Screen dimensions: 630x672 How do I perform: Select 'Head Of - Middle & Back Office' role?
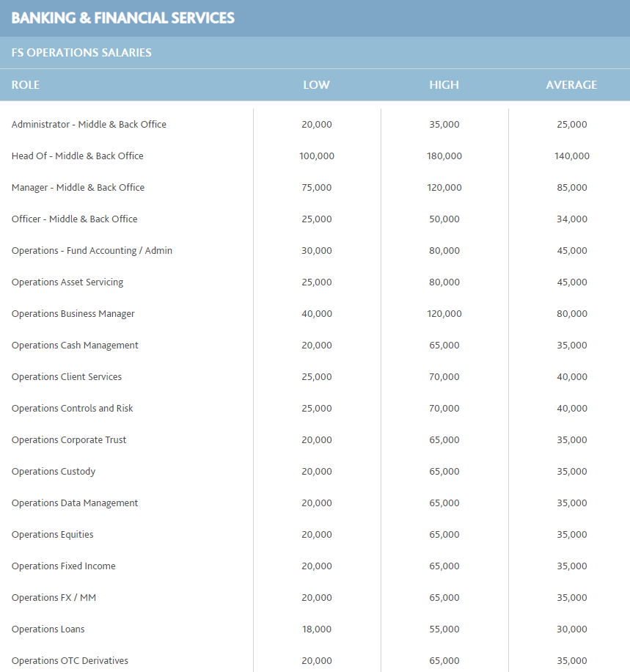77,156
